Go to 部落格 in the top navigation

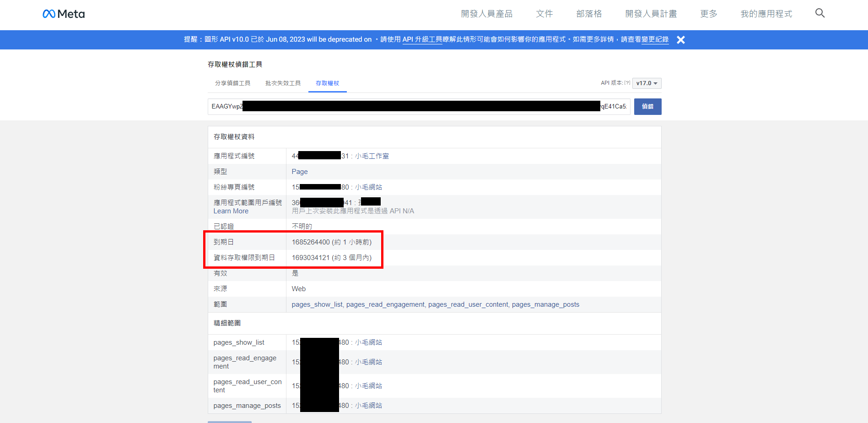589,14
